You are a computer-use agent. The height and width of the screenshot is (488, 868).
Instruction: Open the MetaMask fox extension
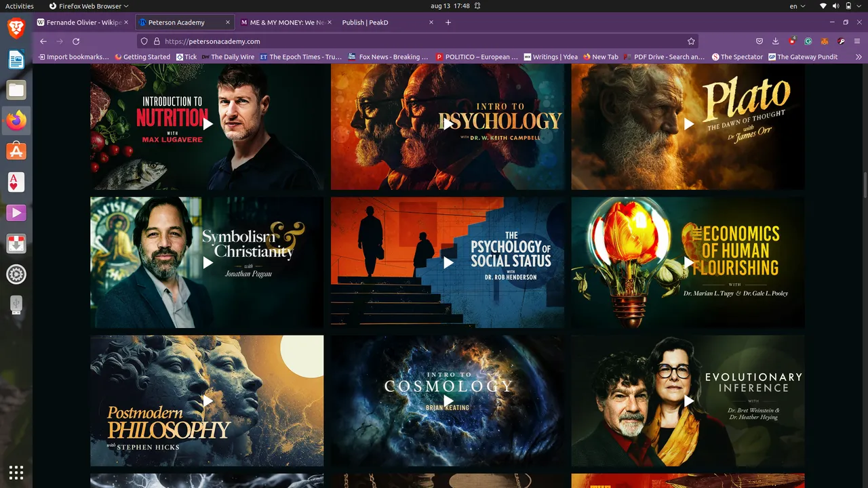coord(825,41)
